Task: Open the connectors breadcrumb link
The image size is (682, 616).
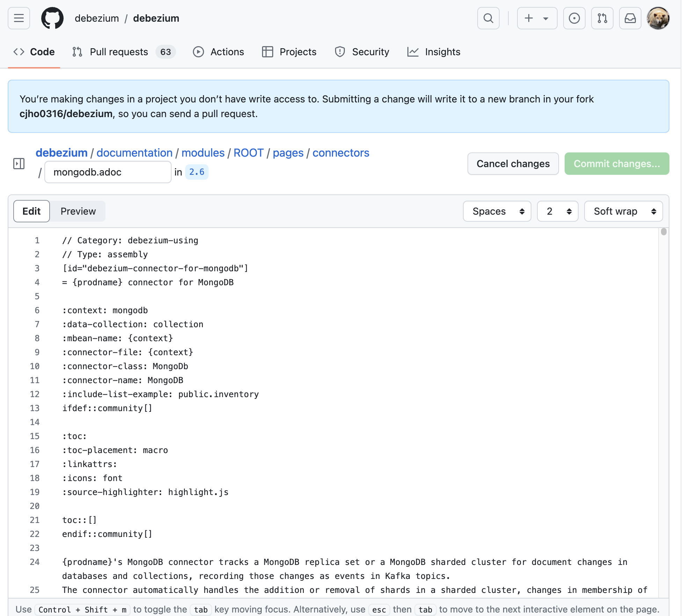Action: [341, 153]
